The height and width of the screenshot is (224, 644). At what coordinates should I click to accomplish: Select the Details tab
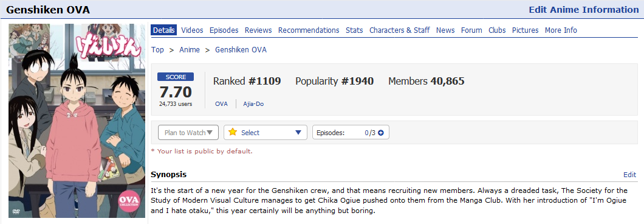[x=164, y=30]
